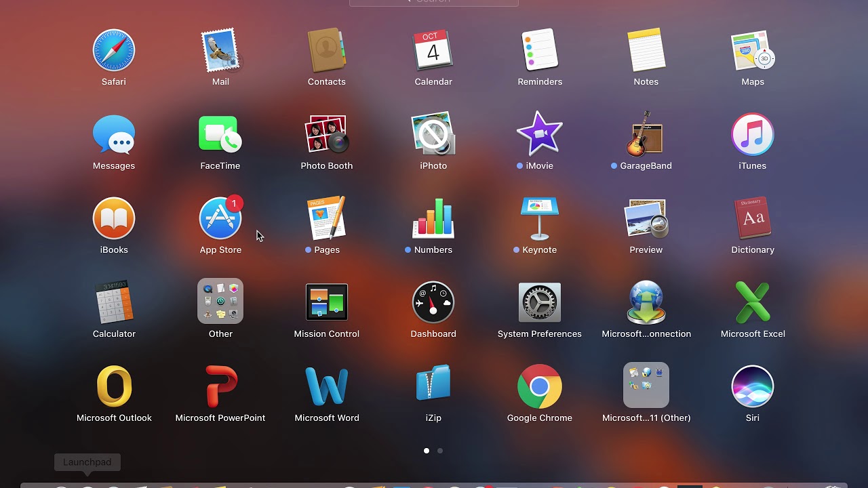Launch the Pages app
868x488 pixels.
(x=327, y=218)
